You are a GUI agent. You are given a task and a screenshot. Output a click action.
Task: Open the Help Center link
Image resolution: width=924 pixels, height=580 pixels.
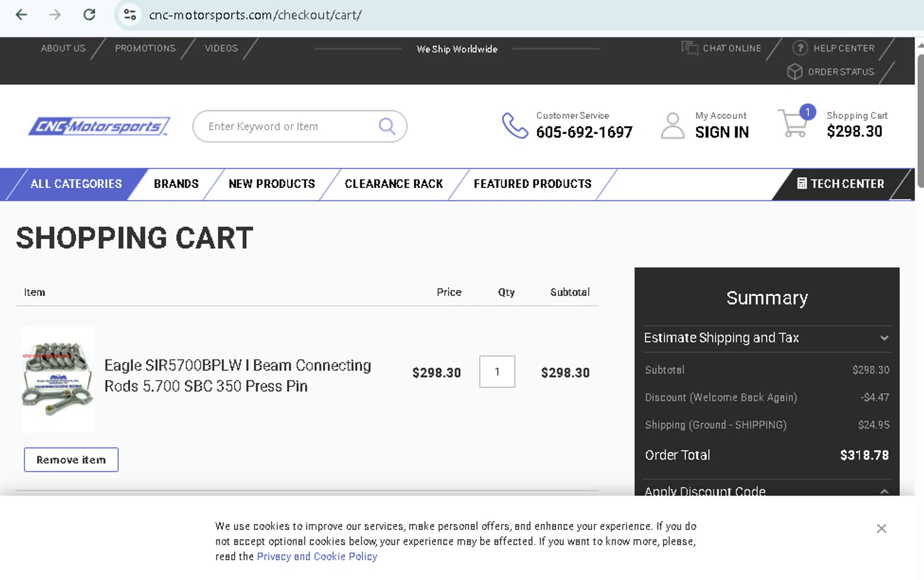pos(844,48)
